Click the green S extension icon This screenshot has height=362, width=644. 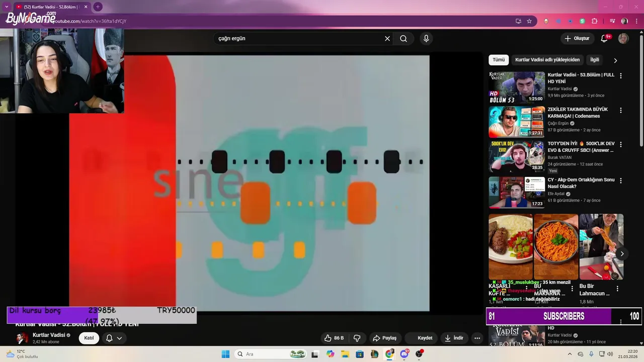(582, 21)
